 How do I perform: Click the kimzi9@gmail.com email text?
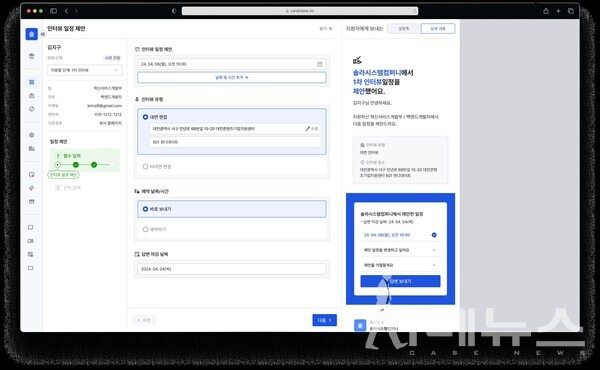[x=104, y=106]
